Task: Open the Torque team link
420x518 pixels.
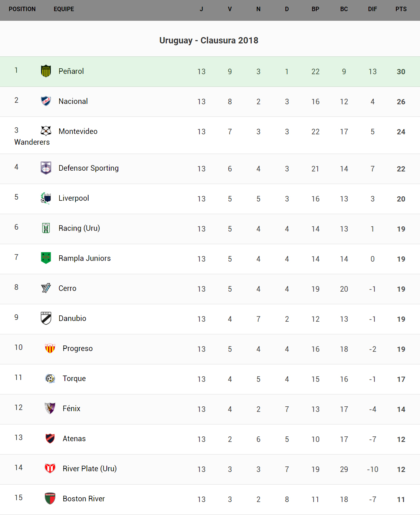Action: tap(74, 378)
